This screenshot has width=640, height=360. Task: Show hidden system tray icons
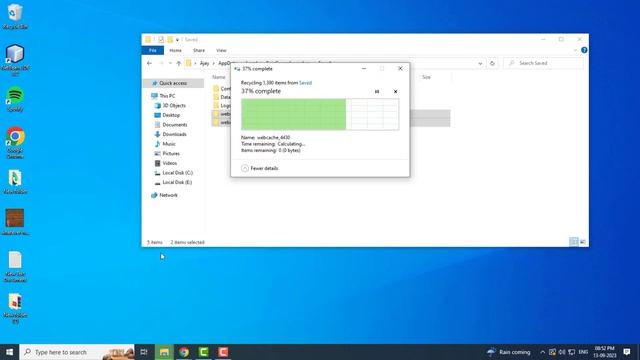pyautogui.click(x=542, y=352)
